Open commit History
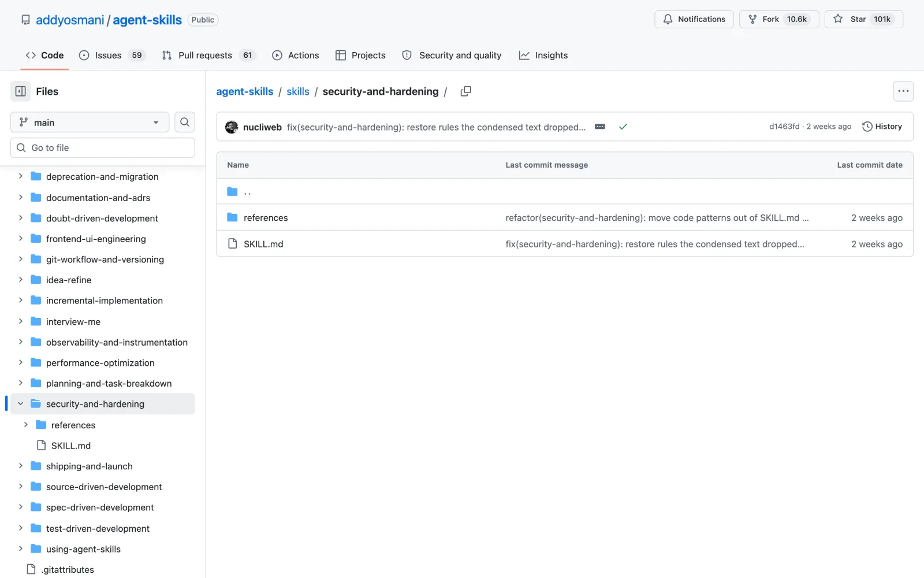This screenshot has height=578, width=924. 882,127
